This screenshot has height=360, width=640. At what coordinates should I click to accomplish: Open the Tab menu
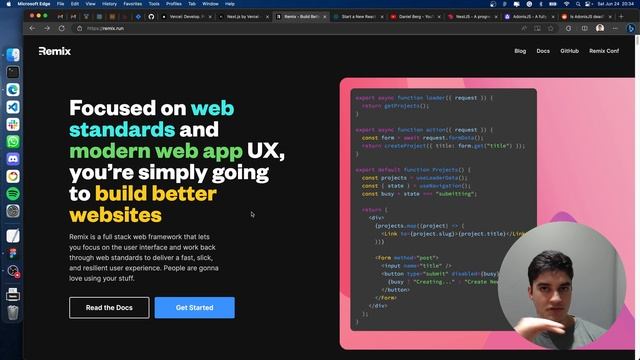pyautogui.click(x=192, y=4)
